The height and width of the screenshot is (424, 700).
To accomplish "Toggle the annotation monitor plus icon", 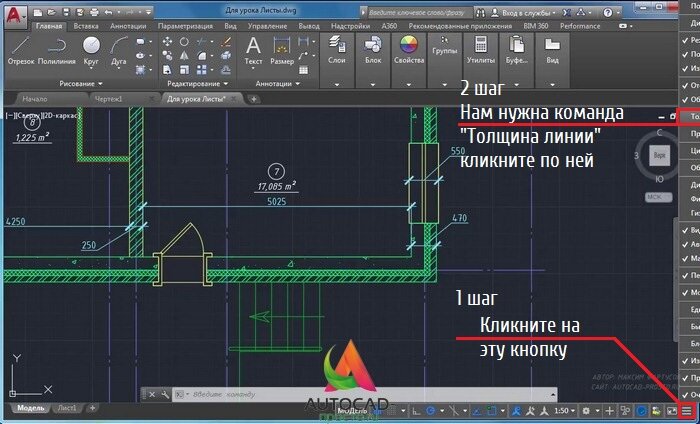I will click(609, 411).
